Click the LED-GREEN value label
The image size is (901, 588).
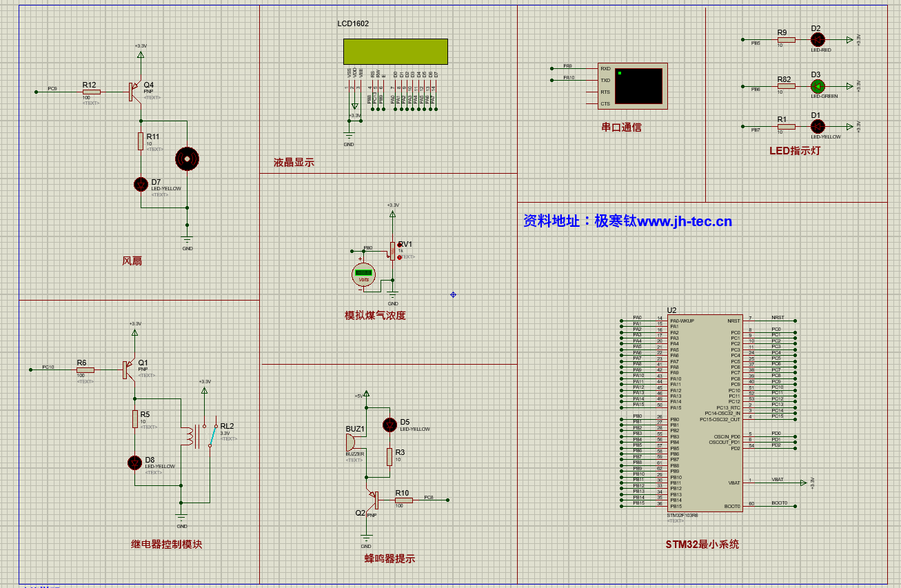(x=824, y=97)
